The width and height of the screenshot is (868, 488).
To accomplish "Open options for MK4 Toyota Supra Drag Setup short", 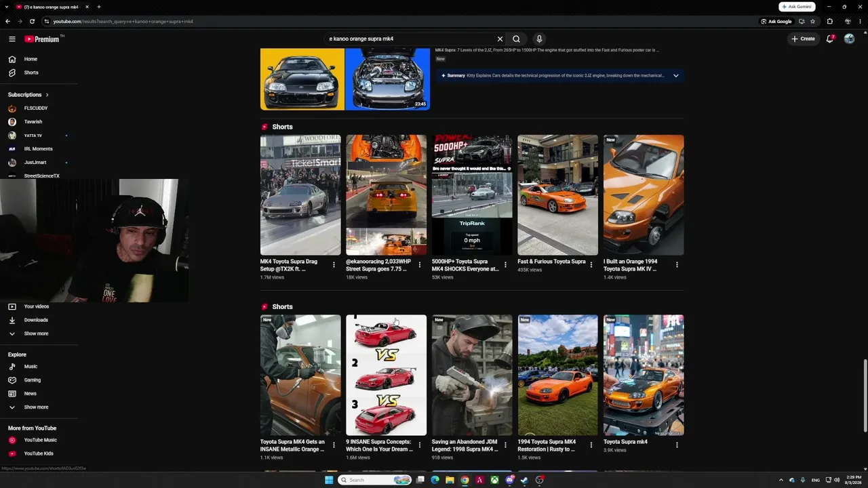I will (x=334, y=265).
